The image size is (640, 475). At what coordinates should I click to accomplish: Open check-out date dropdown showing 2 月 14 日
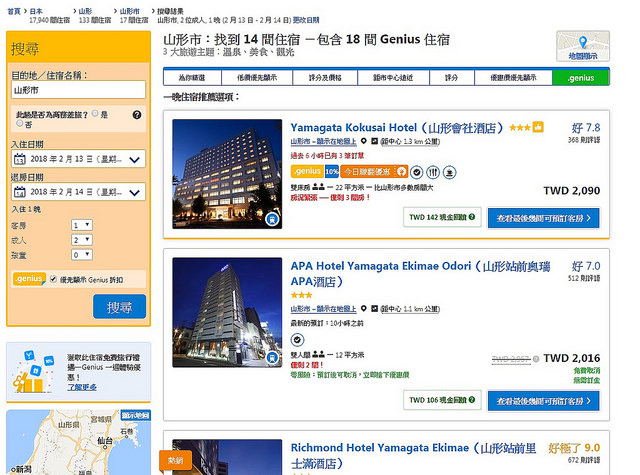click(x=78, y=192)
